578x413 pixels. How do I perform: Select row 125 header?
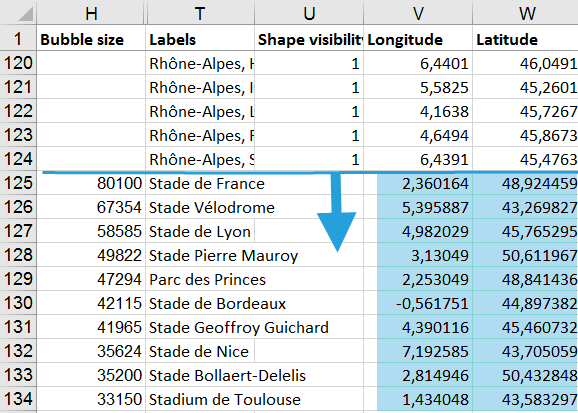point(18,183)
